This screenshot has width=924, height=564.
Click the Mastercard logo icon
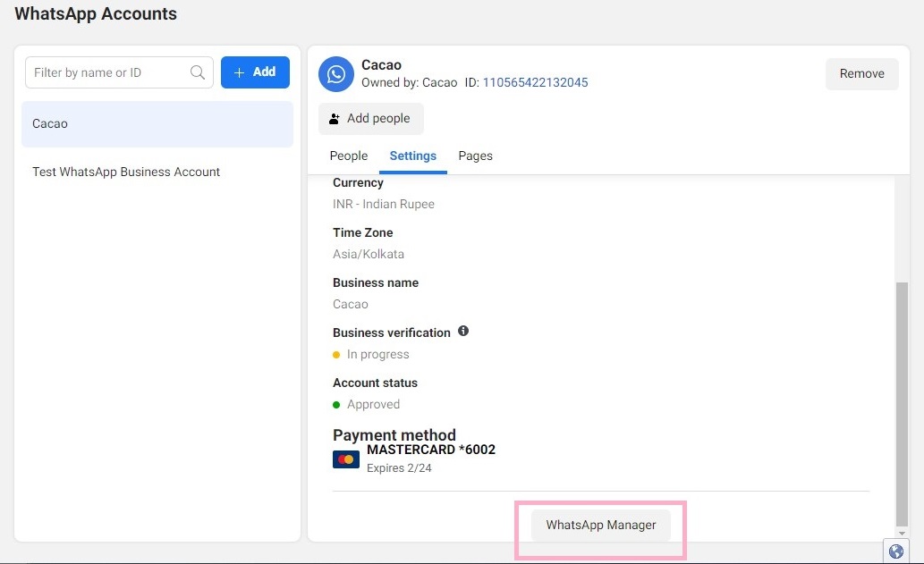[x=346, y=459]
